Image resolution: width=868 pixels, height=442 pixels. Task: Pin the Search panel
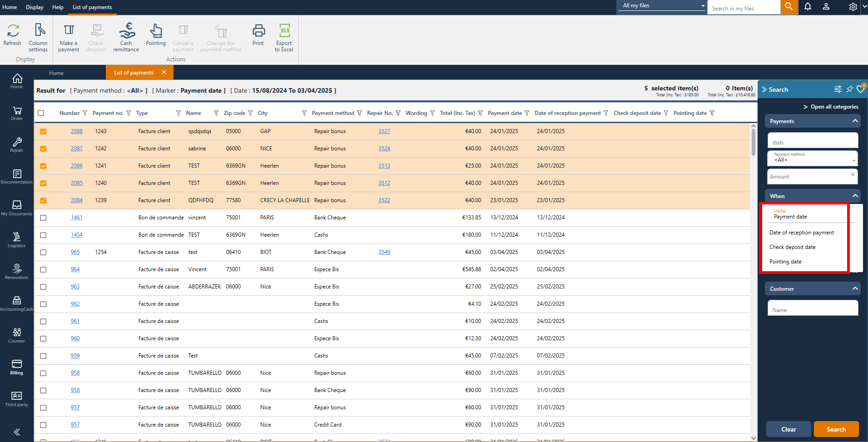[849, 89]
